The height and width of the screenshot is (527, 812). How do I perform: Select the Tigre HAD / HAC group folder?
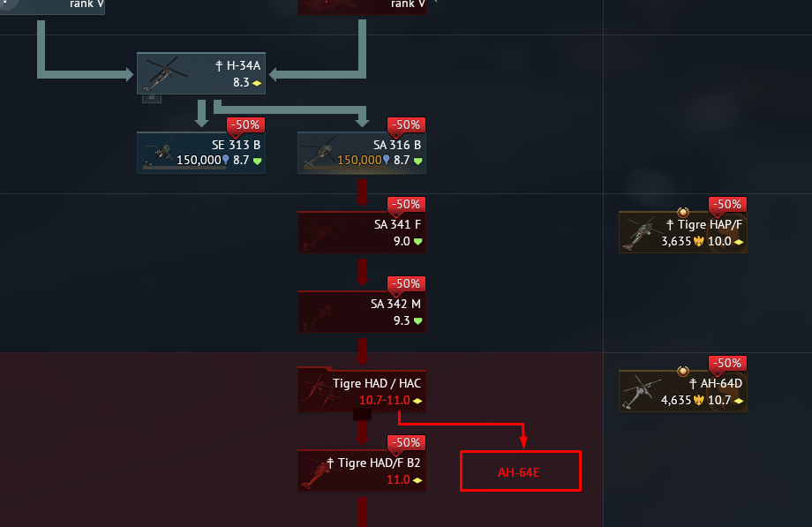click(x=362, y=389)
